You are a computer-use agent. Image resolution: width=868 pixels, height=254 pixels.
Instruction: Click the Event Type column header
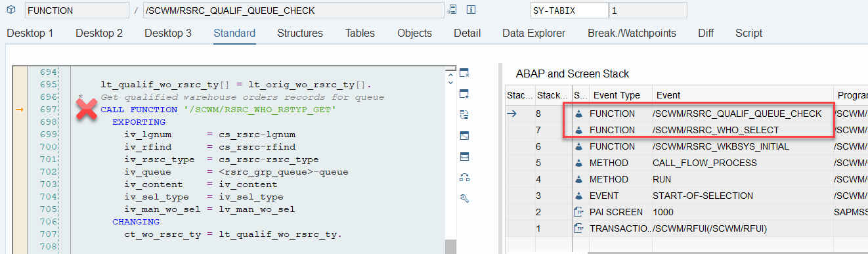tap(620, 95)
